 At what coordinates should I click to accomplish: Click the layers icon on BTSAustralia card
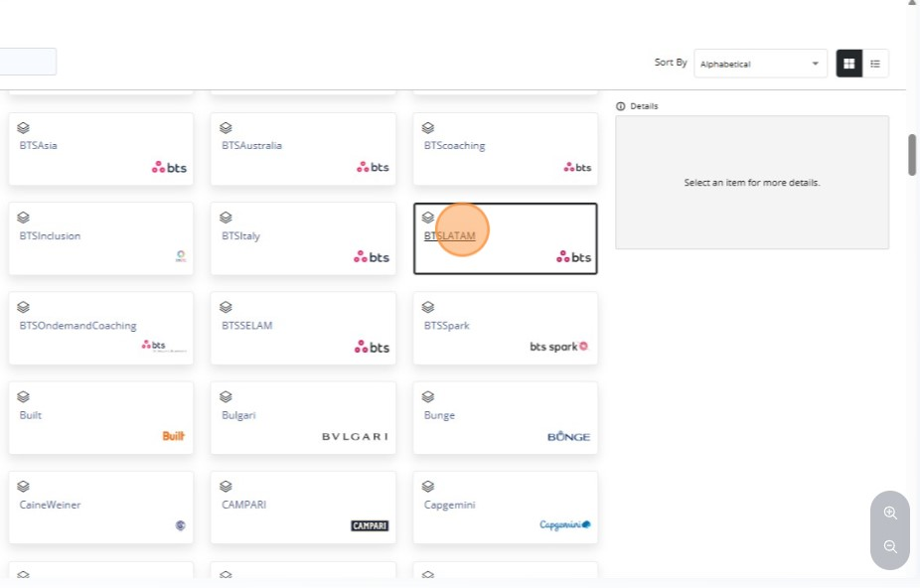point(226,127)
